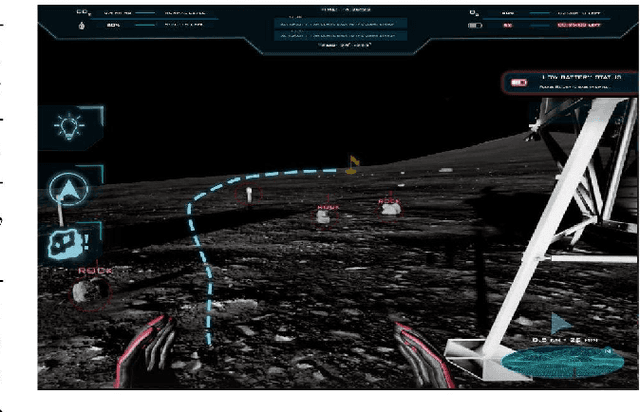Click the low battery warning notification

click(570, 81)
